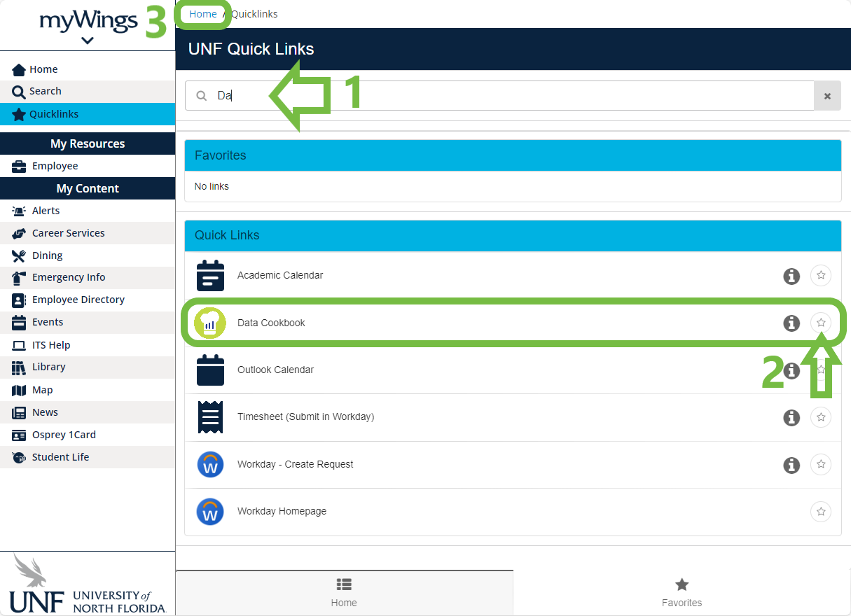The height and width of the screenshot is (616, 851).
Task: Favorite the Workday - Create Request link
Action: [821, 464]
